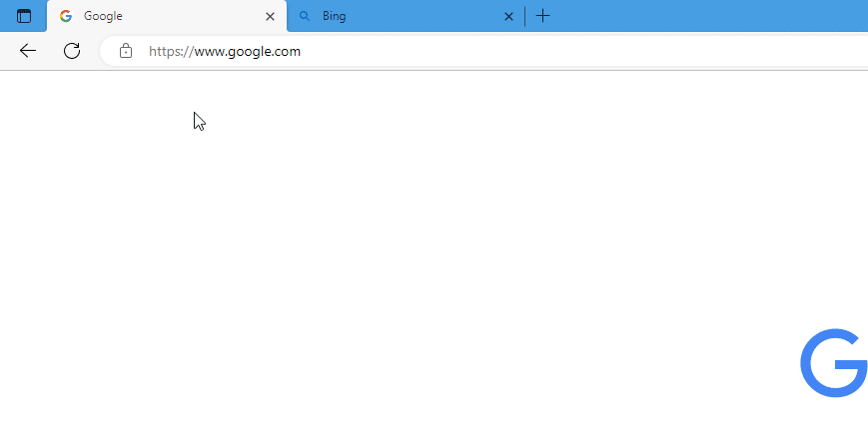
Task: View site information via lock icon
Action: click(126, 51)
